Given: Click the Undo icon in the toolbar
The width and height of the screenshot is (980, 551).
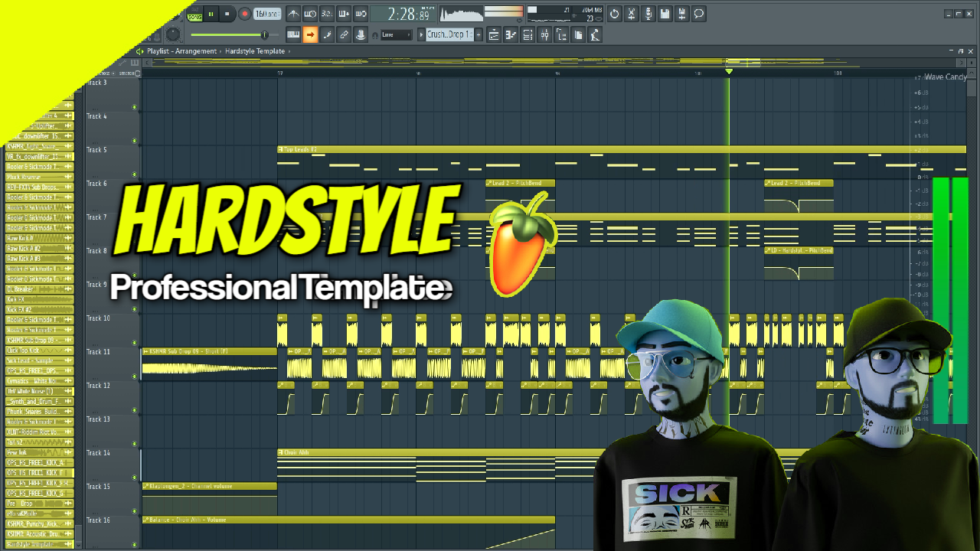Looking at the screenshot, I should [x=614, y=15].
